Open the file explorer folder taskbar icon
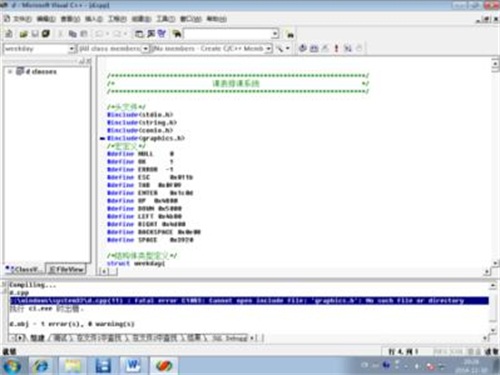This screenshot has width=500, height=375. tap(73, 366)
